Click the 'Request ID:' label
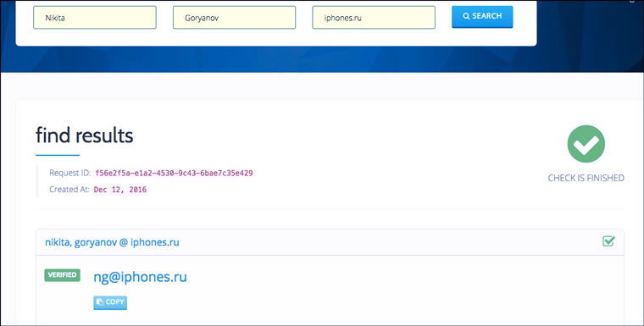This screenshot has width=644, height=326. coord(69,173)
